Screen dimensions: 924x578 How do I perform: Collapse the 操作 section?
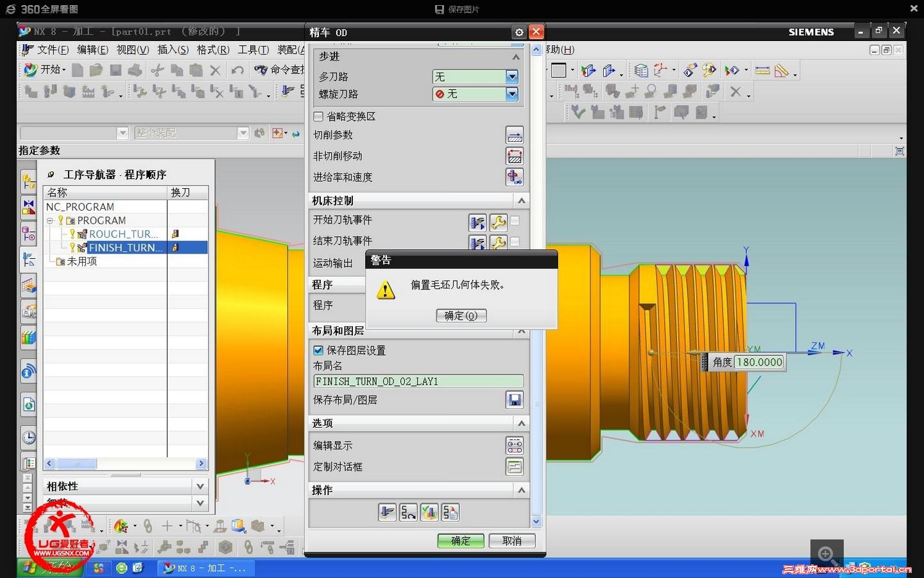pyautogui.click(x=522, y=490)
